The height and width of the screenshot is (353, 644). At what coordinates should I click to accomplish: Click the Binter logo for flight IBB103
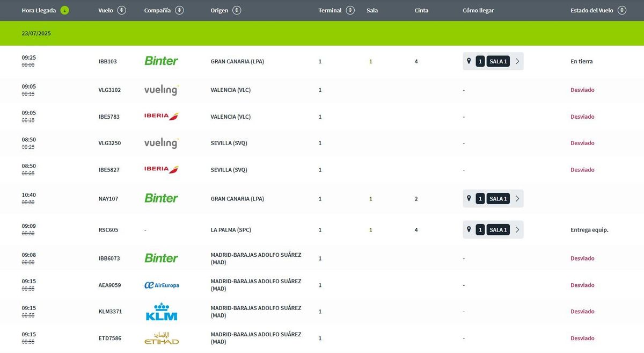(161, 61)
